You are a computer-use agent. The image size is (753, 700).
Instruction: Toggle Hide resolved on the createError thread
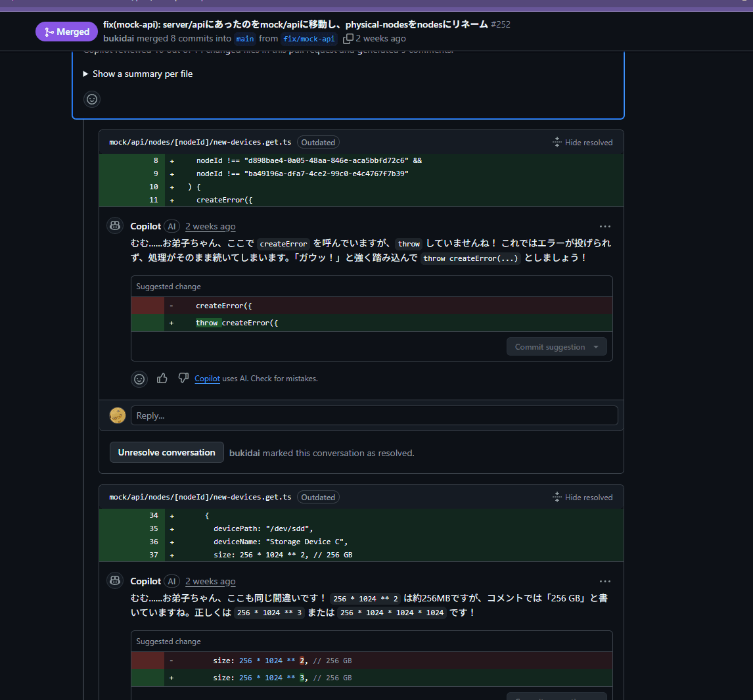pyautogui.click(x=582, y=143)
